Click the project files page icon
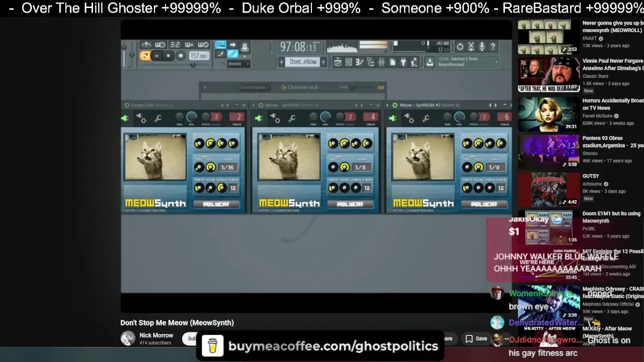The image size is (644, 362). tap(393, 62)
